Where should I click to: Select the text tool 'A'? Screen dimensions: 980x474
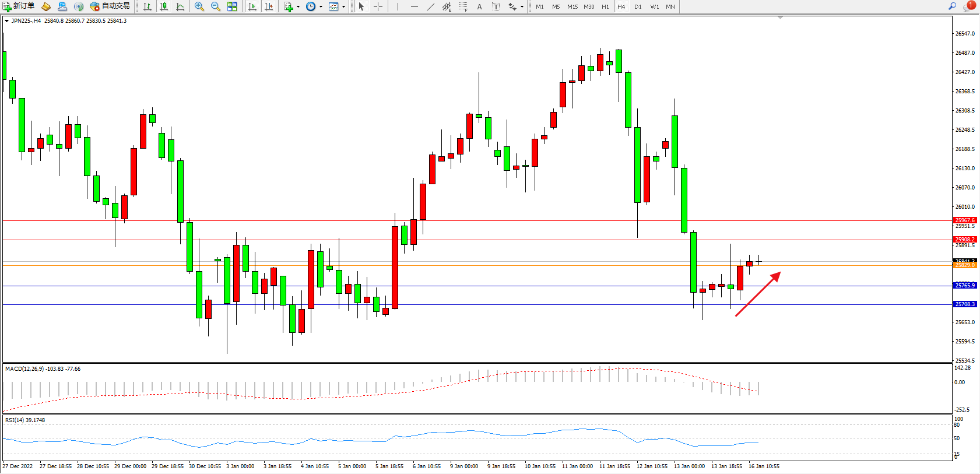click(479, 6)
